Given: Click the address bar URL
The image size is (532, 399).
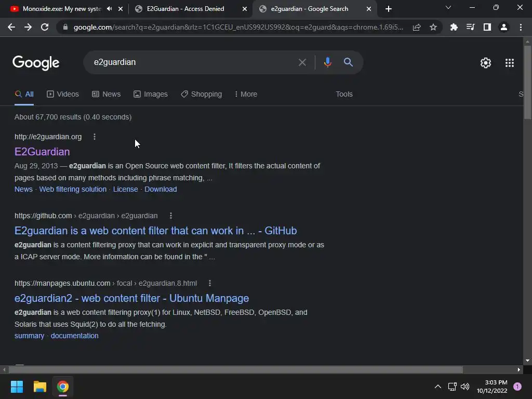Looking at the screenshot, I should [x=238, y=27].
